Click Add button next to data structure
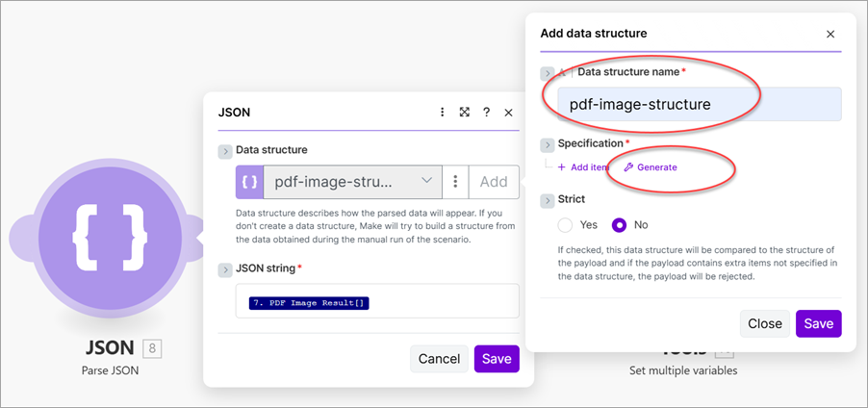This screenshot has width=868, height=408. coord(494,182)
